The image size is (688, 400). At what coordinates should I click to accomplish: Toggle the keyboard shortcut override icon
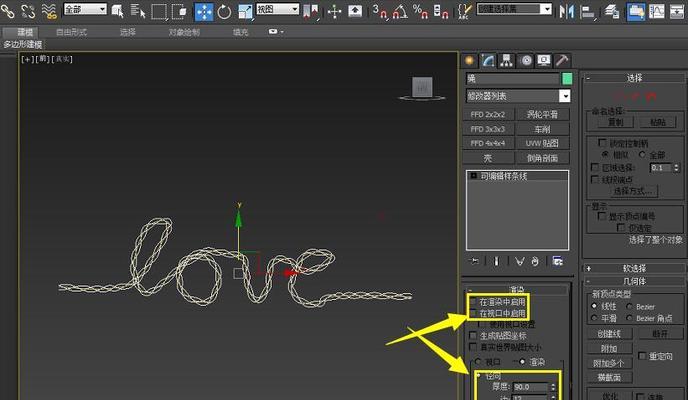coord(355,11)
